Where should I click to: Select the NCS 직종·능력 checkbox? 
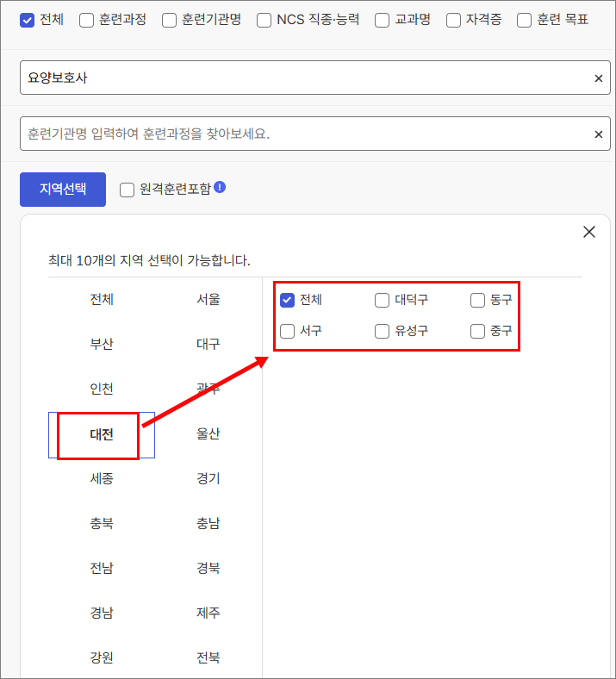pos(263,20)
